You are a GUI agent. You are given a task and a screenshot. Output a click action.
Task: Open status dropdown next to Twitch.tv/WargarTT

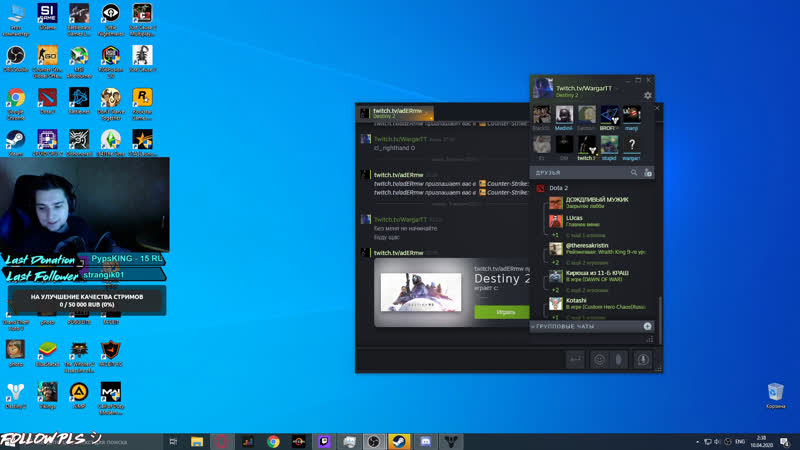pyautogui.click(x=616, y=89)
